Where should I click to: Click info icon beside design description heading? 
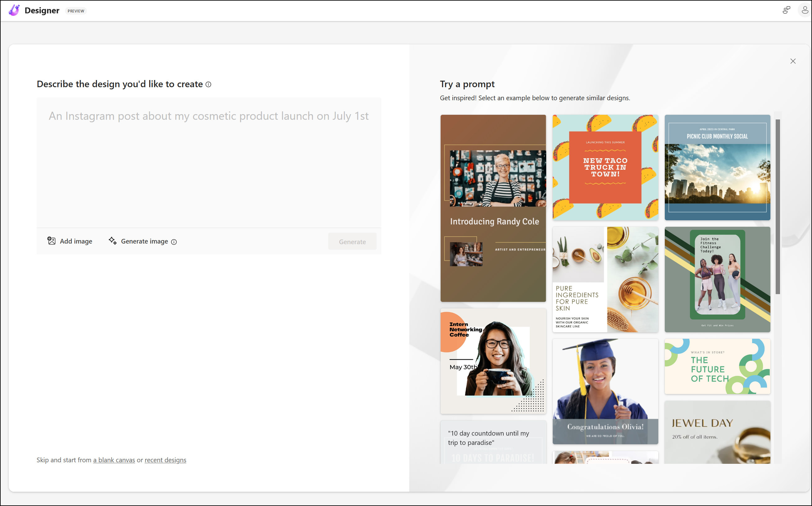point(208,84)
